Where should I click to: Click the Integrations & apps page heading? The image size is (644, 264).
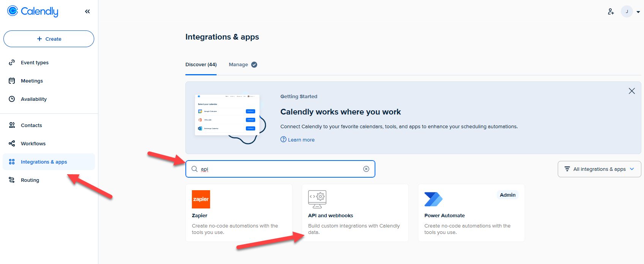tap(222, 37)
